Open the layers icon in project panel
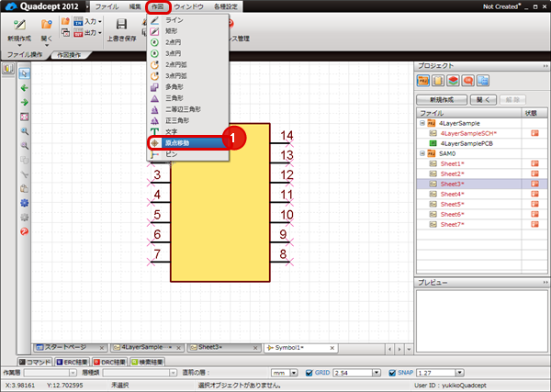 click(x=452, y=82)
